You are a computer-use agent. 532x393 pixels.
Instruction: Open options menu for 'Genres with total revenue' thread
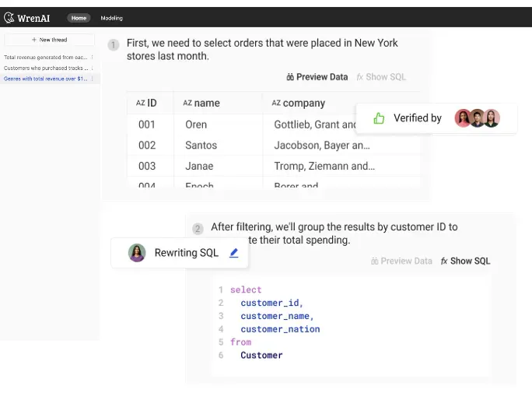point(93,79)
